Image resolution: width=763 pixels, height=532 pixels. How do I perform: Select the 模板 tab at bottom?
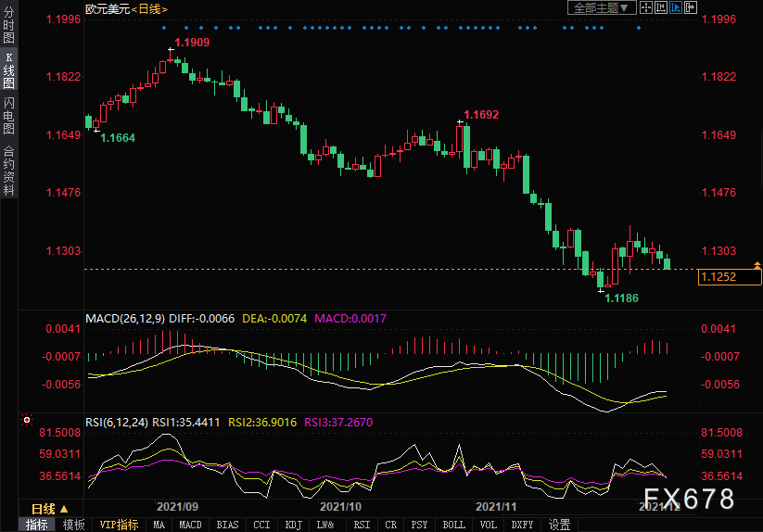(73, 525)
